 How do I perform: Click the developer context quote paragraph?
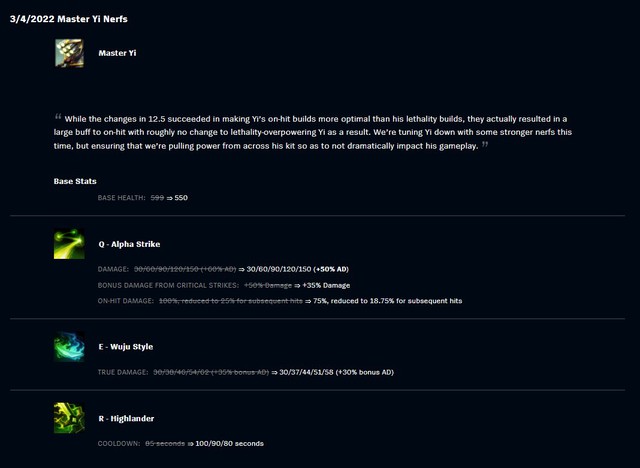pos(322,131)
